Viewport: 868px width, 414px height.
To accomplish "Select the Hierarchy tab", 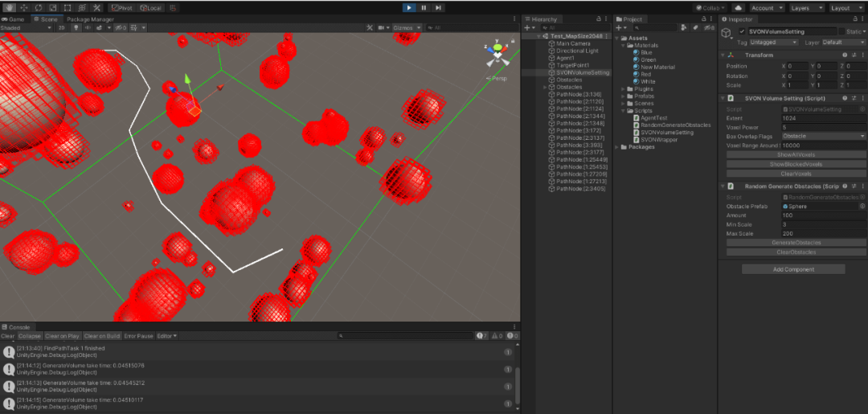I will (x=540, y=18).
